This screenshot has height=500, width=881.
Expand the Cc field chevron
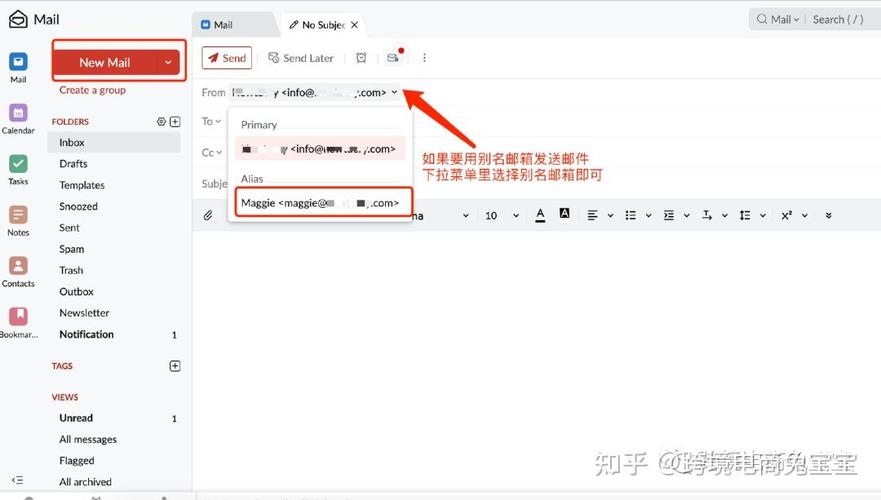[x=219, y=152]
